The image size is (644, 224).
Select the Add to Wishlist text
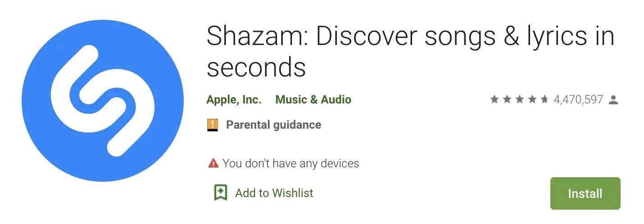coord(274,193)
